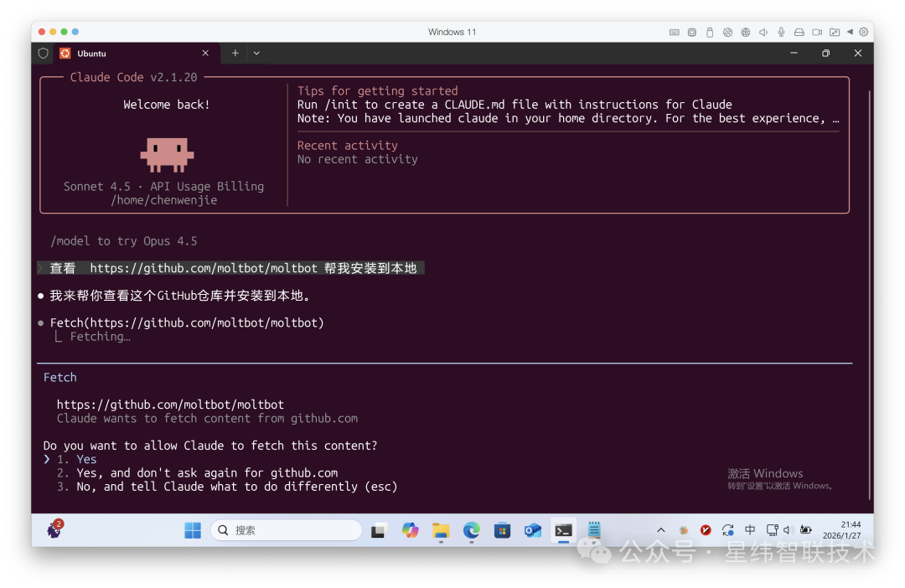Open a new terminal tab with plus button
Screen dimensions: 905x588
(235, 53)
